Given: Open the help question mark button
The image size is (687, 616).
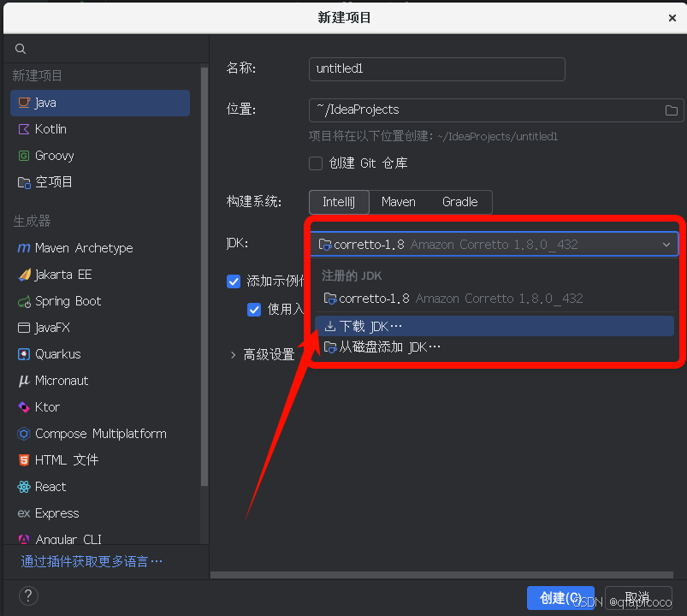Looking at the screenshot, I should click(28, 595).
